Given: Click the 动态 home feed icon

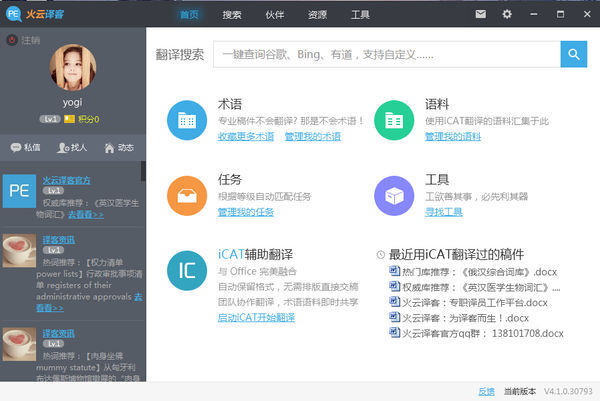Looking at the screenshot, I should tap(109, 148).
